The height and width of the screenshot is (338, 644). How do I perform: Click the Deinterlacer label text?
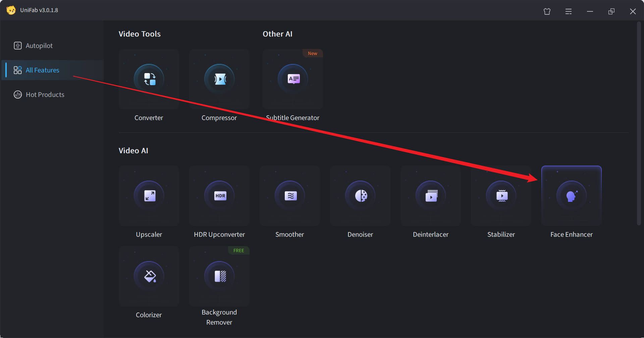[431, 234]
